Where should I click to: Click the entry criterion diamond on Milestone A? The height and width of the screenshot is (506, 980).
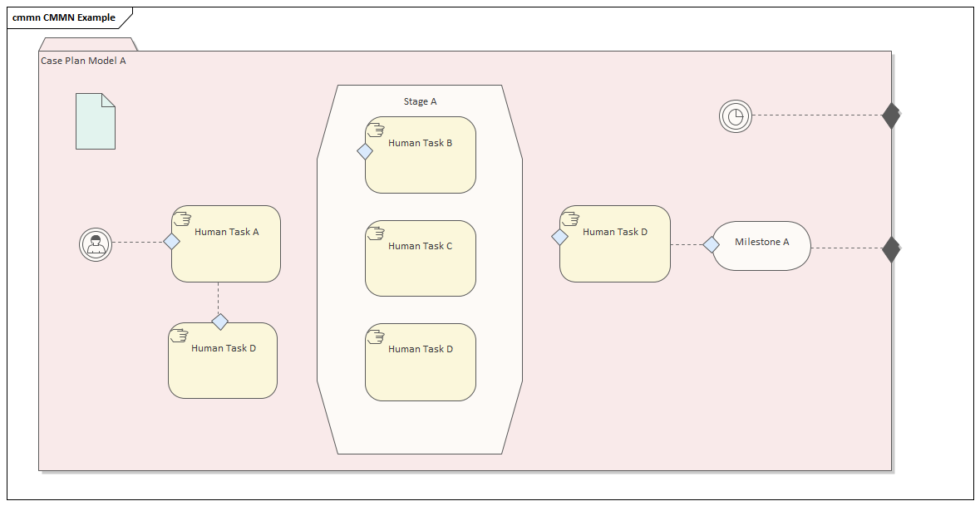(x=711, y=244)
